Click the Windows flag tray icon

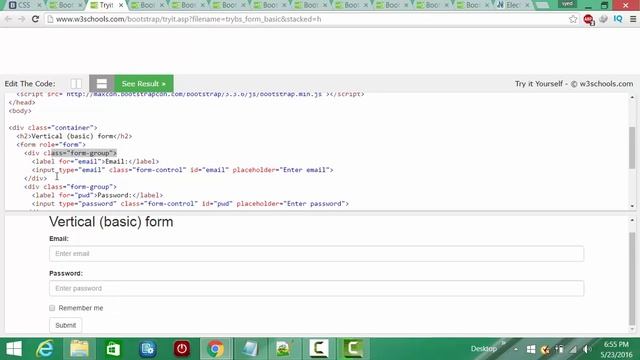[x=531, y=349]
